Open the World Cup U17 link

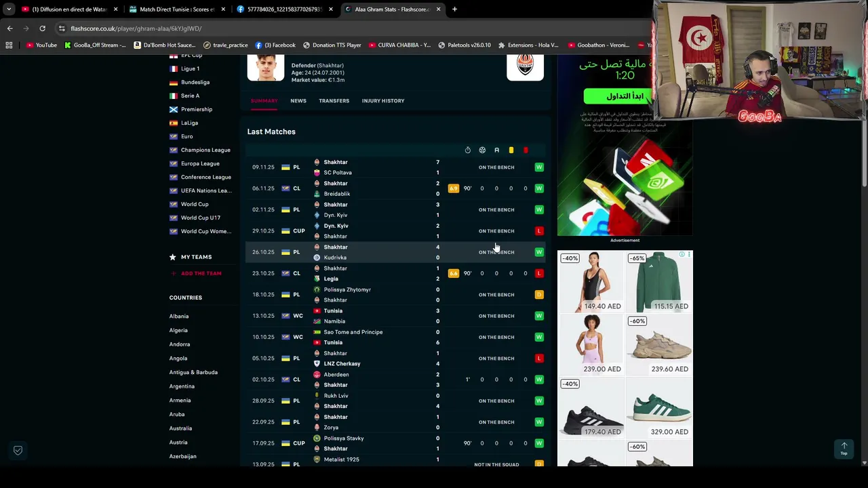(x=201, y=218)
